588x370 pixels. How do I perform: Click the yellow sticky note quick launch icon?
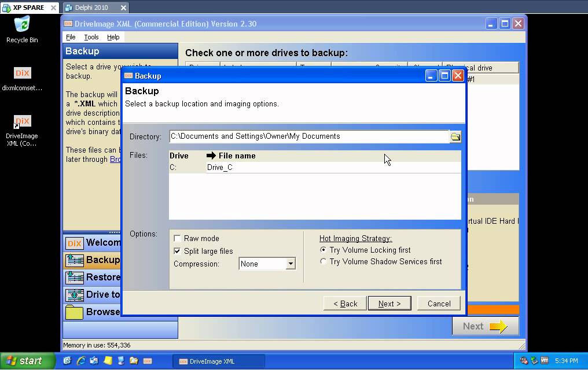click(108, 361)
